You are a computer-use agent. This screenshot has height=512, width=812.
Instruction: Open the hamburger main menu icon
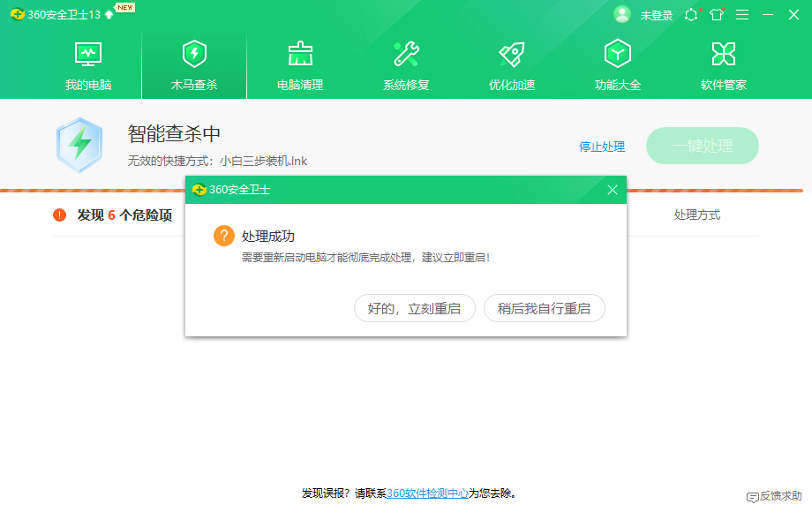pos(742,14)
